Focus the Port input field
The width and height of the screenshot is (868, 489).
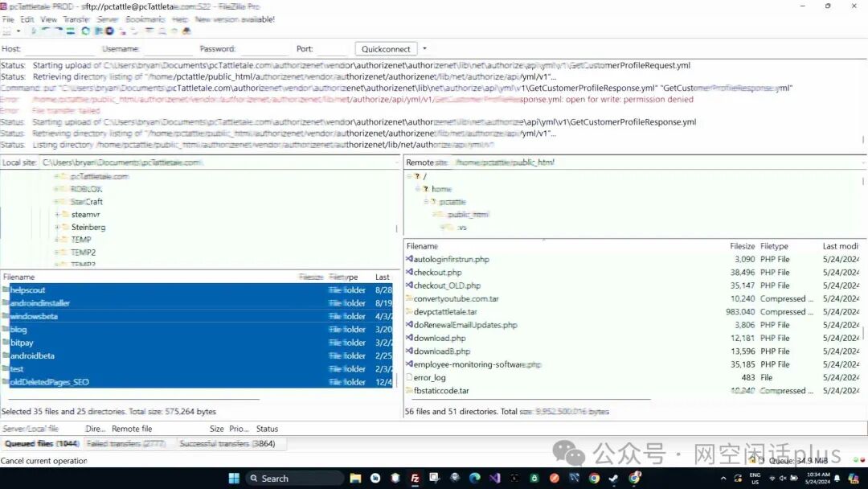pos(331,49)
